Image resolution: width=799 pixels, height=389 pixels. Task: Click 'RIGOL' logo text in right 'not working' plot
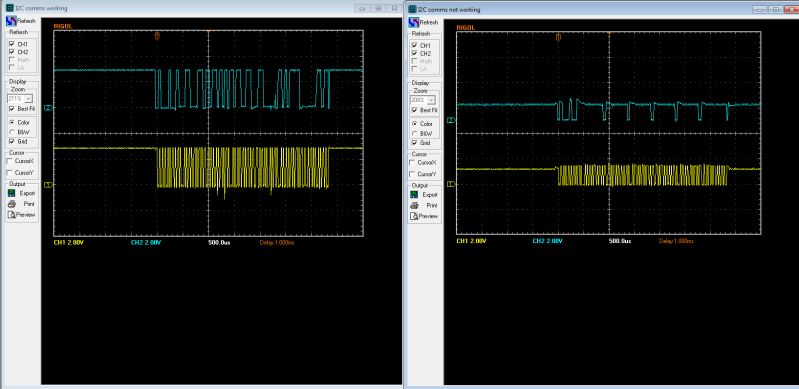pyautogui.click(x=465, y=27)
